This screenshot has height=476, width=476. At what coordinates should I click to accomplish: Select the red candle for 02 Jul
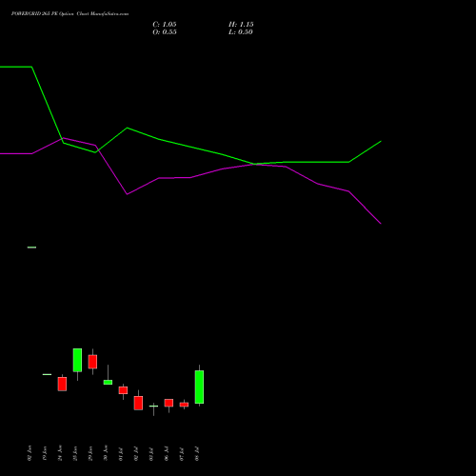138,403
